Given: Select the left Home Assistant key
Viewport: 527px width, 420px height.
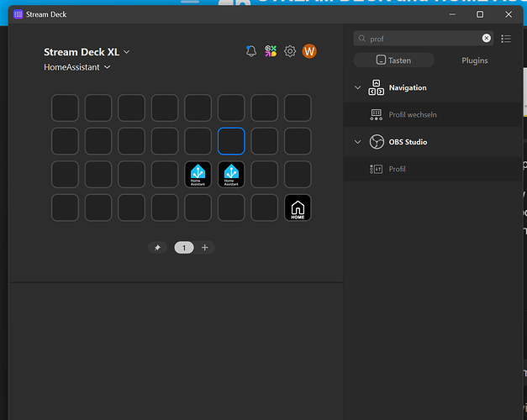Looking at the screenshot, I should [x=198, y=175].
